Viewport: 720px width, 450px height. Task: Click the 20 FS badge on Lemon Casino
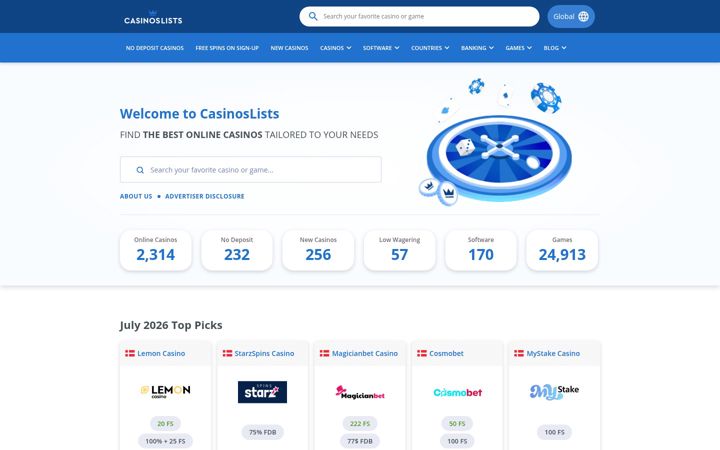tap(165, 423)
